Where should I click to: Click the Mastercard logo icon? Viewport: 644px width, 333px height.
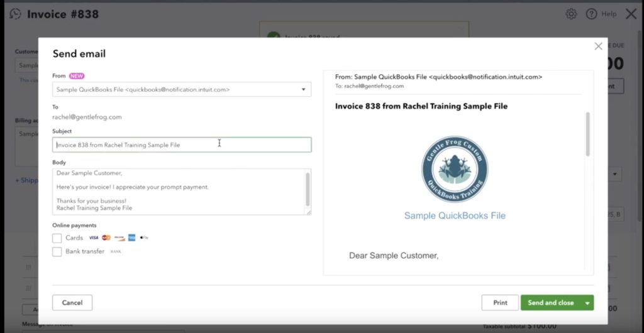coord(106,238)
